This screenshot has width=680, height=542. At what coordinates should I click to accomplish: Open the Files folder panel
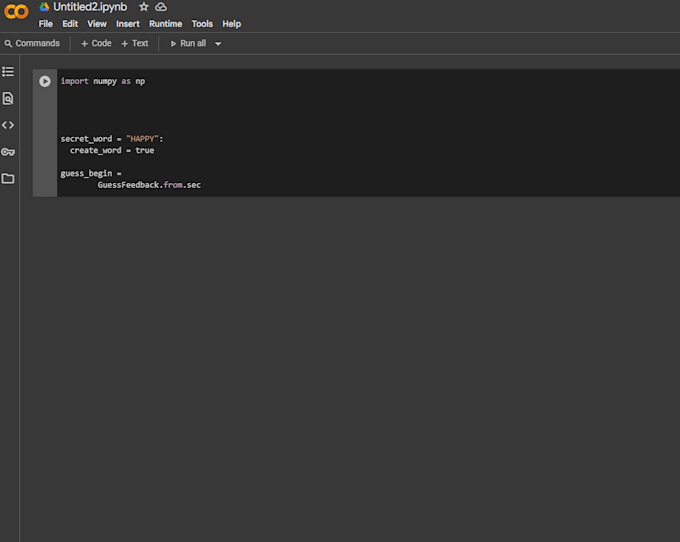8,178
